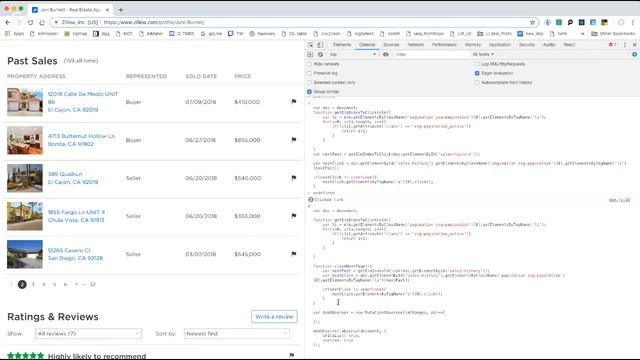The height and width of the screenshot is (360, 640).
Task: Open the 1855 Fargo Ln property thumbnail
Action: click(24, 216)
